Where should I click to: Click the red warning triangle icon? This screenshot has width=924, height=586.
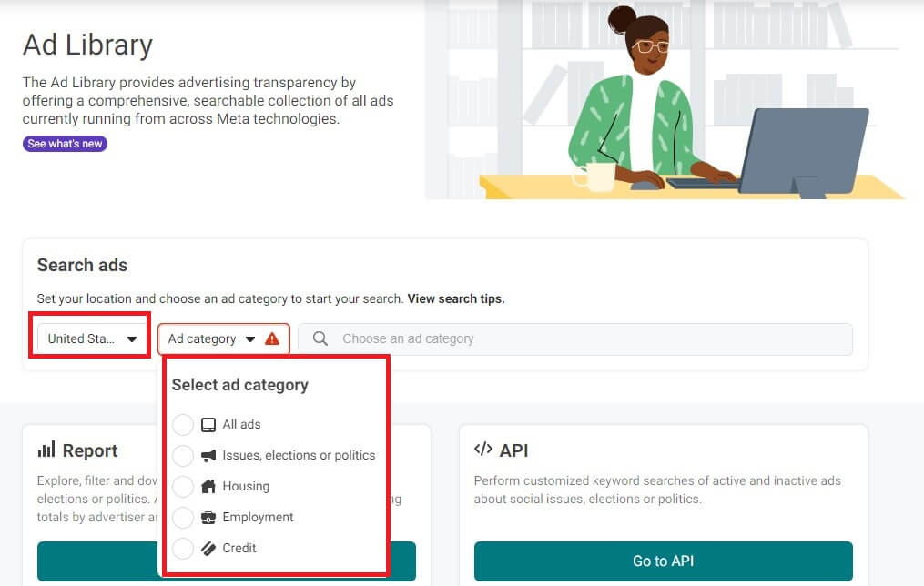(272, 339)
